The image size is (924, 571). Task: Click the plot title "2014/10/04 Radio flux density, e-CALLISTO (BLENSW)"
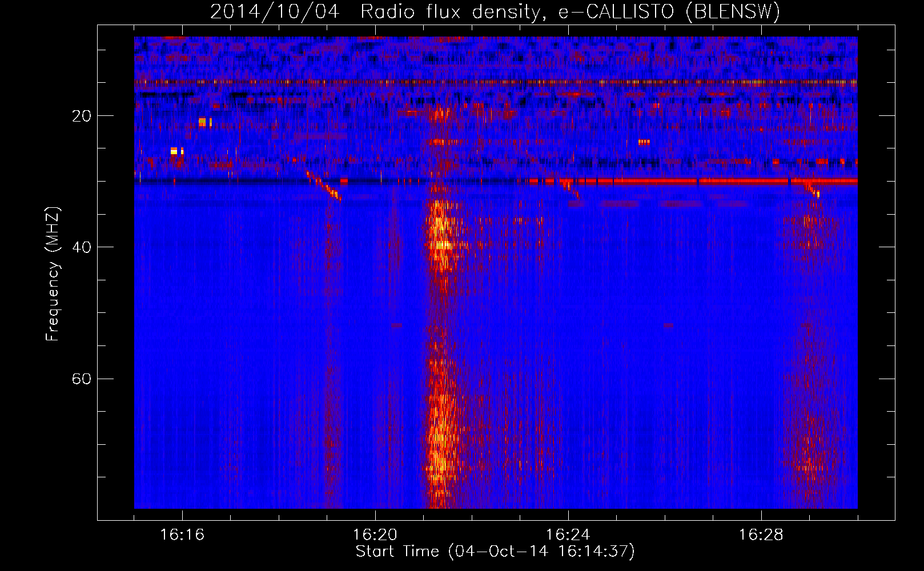pos(495,11)
